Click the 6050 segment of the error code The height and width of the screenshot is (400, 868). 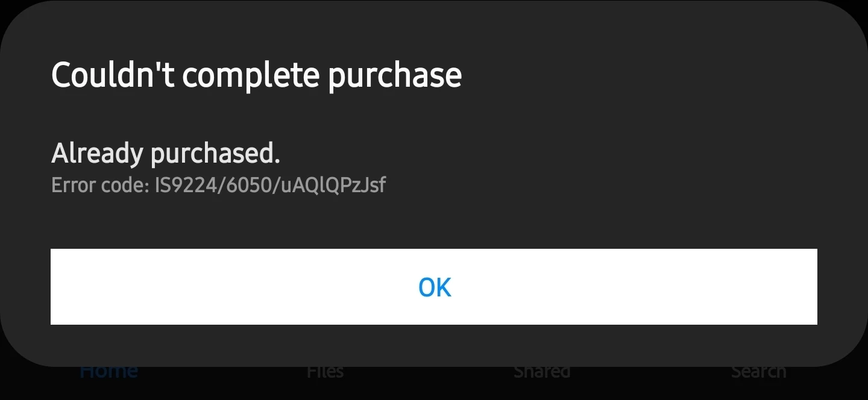coord(250,185)
